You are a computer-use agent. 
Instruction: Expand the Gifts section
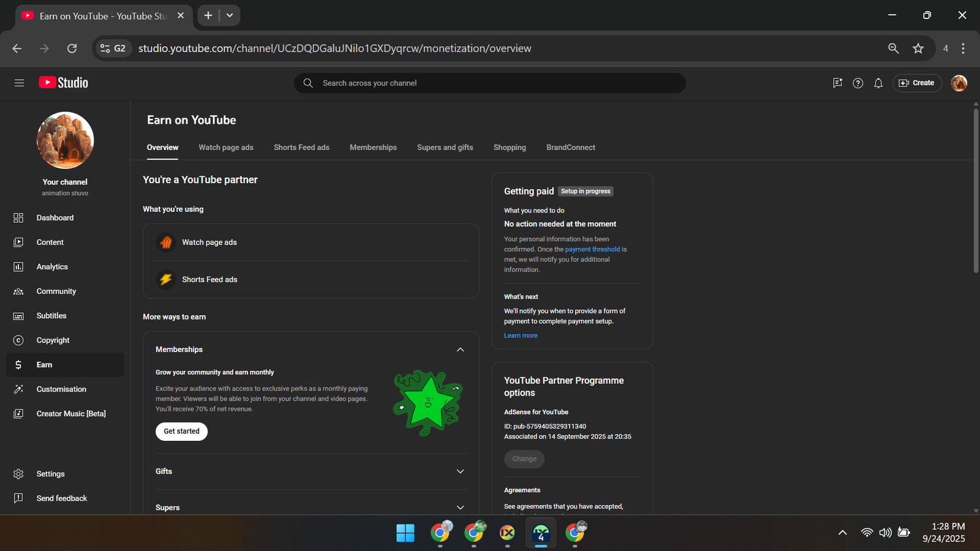click(x=460, y=471)
